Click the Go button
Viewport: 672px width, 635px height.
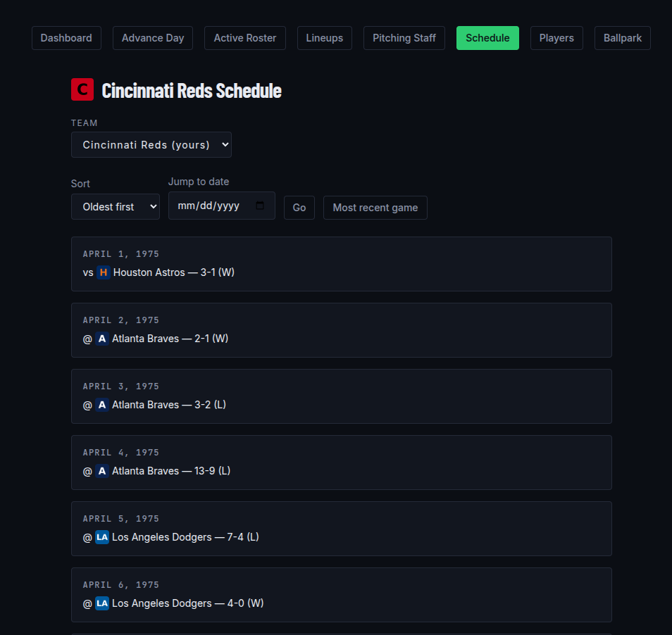pos(299,208)
